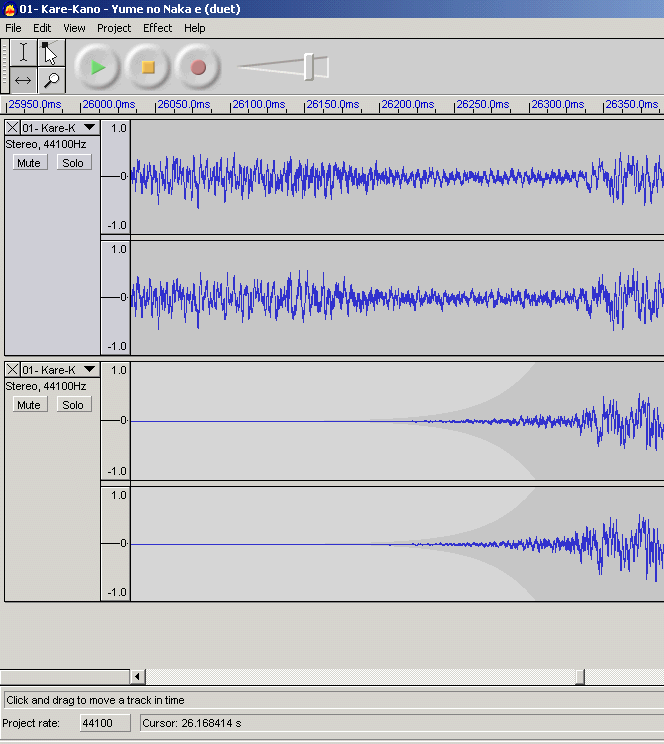The height and width of the screenshot is (744, 664).
Task: Click the volume slider handle
Action: [x=310, y=67]
